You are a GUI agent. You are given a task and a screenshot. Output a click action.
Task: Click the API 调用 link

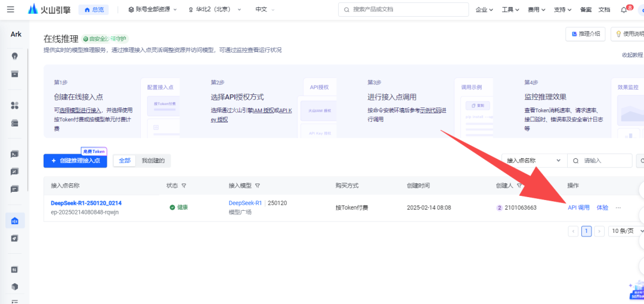pyautogui.click(x=578, y=208)
